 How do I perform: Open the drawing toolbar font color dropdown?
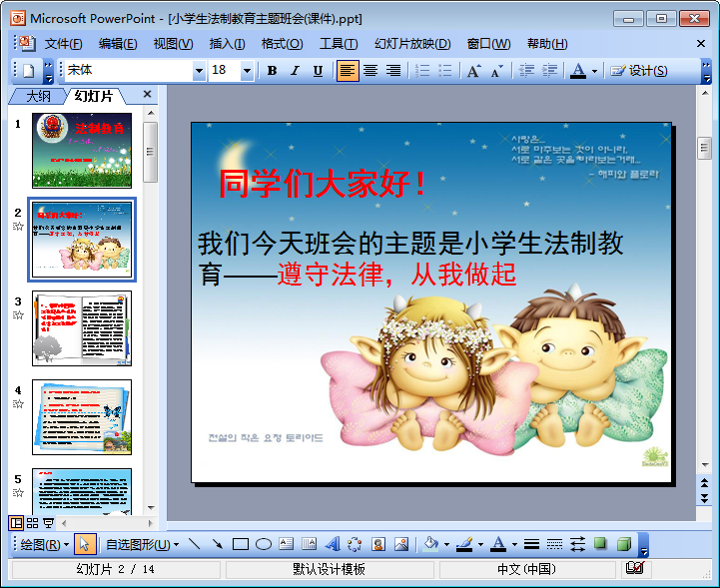click(x=514, y=545)
